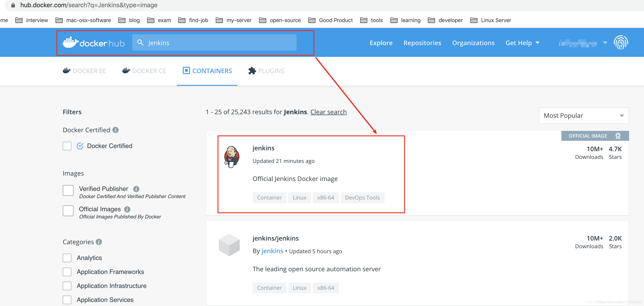Check the Verified Publisher filter
The image size is (644, 306).
pyautogui.click(x=68, y=190)
